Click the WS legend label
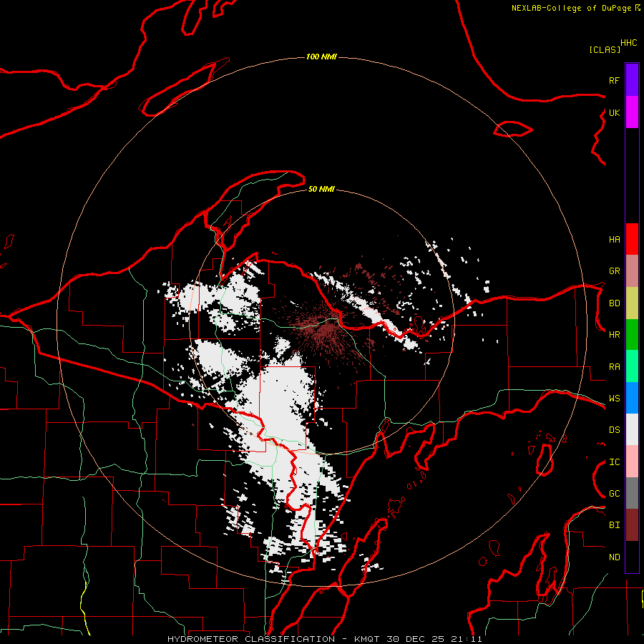 coord(614,399)
